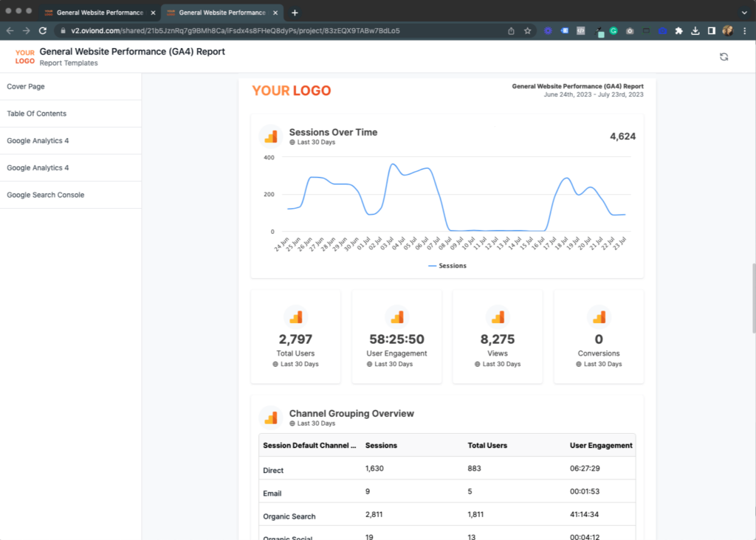Select the Email channel row
The image size is (756, 540).
(447, 491)
